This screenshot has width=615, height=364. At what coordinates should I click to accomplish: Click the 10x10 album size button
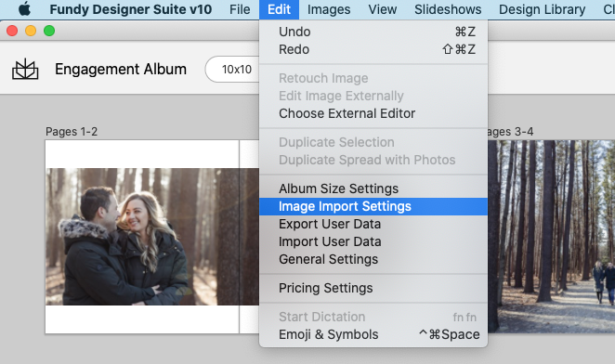coord(232,70)
